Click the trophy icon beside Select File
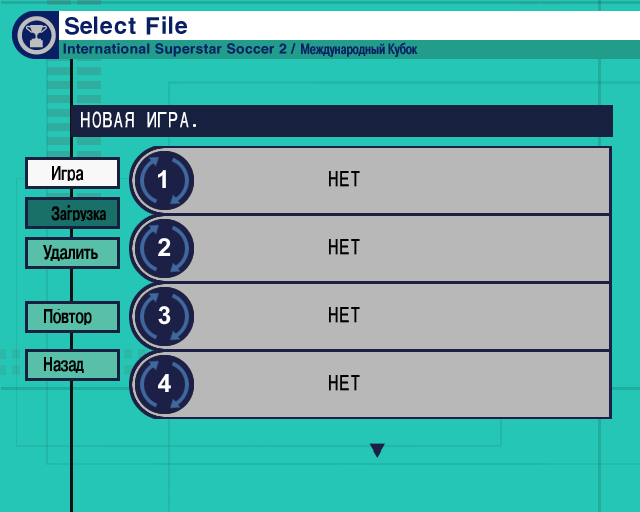 36,35
